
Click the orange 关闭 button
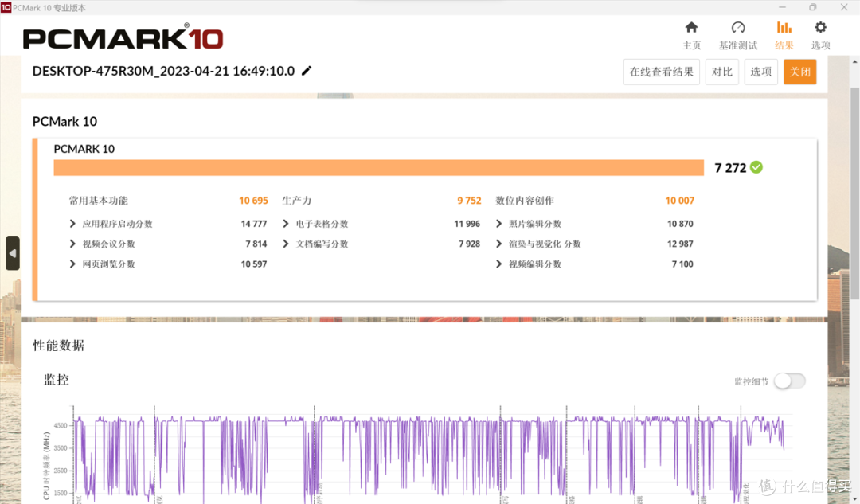click(799, 72)
